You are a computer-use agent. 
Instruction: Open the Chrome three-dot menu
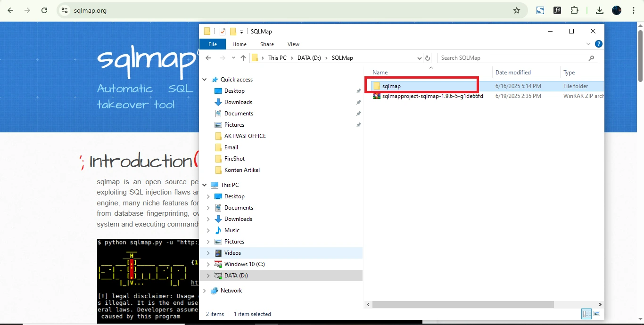[x=634, y=10]
